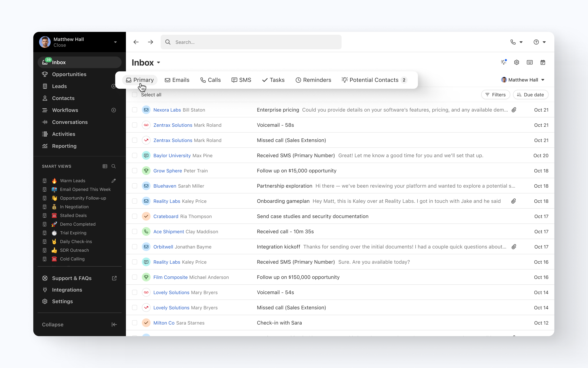
Task: Open Baylor University lead link
Action: coord(172,156)
